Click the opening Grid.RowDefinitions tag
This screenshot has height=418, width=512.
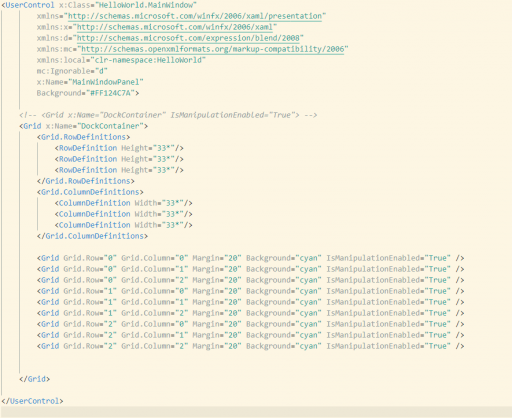pos(83,137)
